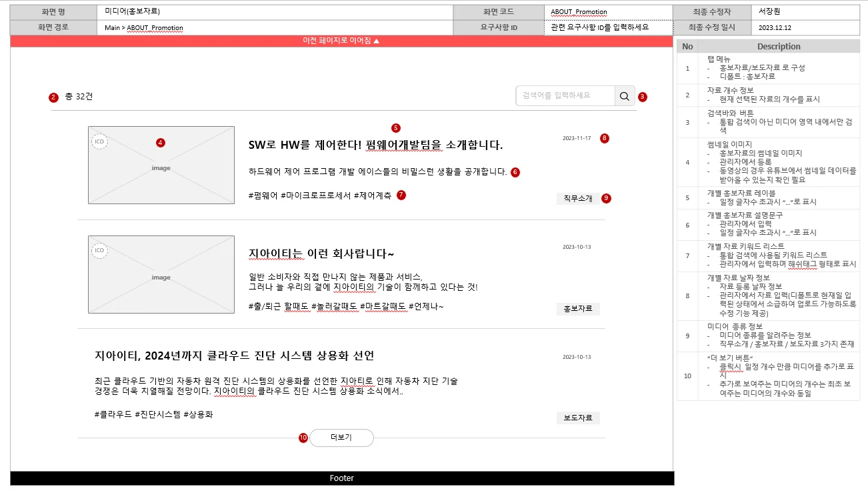This screenshot has width=868, height=491.
Task: Click the 요구사항 ID input cell
Action: click(x=609, y=27)
